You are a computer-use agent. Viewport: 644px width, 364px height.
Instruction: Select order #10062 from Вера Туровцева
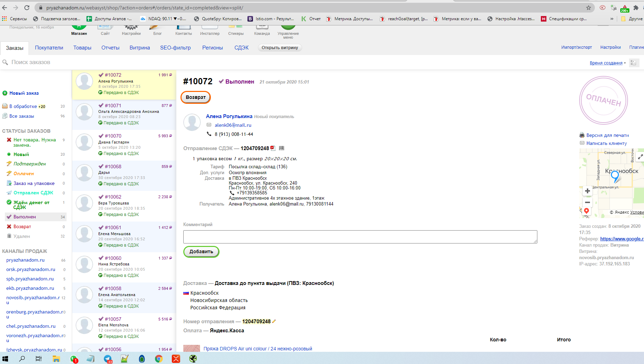pyautogui.click(x=124, y=206)
